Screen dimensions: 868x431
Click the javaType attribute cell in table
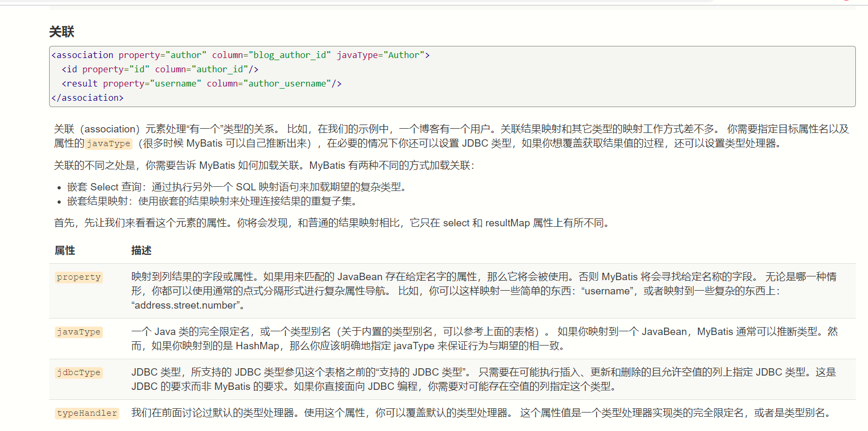click(x=79, y=332)
